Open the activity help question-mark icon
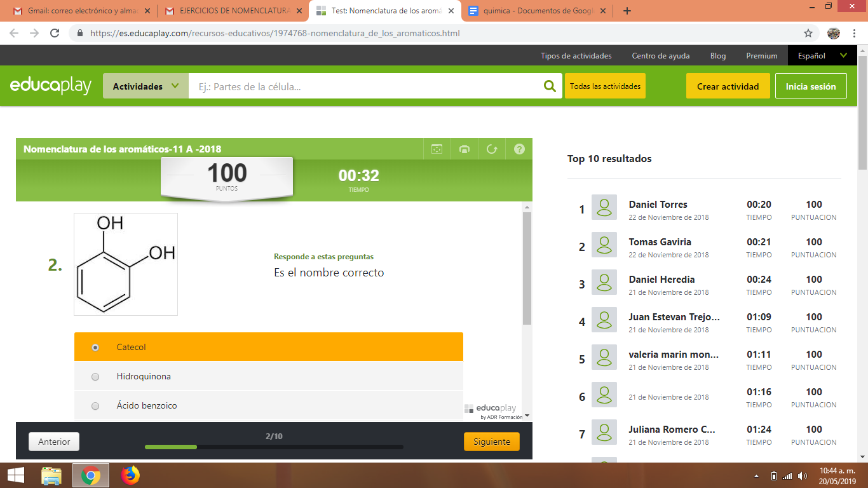 tap(519, 149)
